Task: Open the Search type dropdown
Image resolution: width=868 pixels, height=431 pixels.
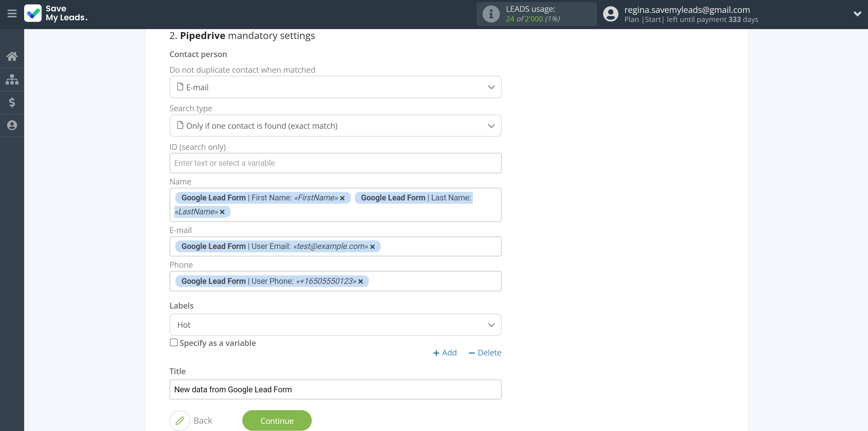Action: click(x=335, y=126)
